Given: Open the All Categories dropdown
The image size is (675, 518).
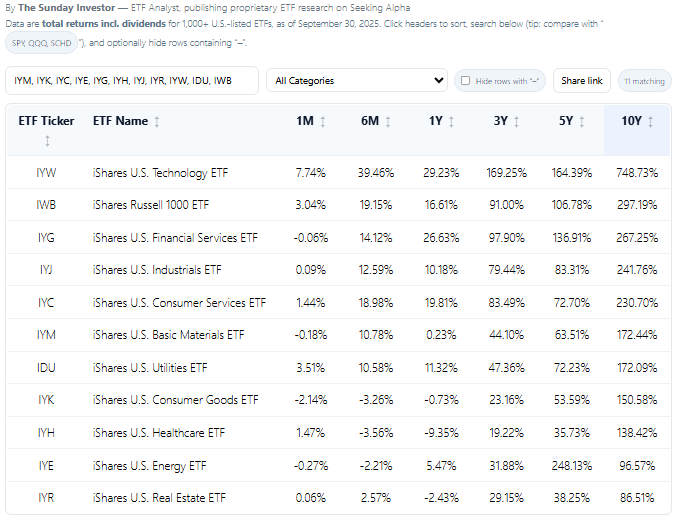Looking at the screenshot, I should (x=356, y=81).
